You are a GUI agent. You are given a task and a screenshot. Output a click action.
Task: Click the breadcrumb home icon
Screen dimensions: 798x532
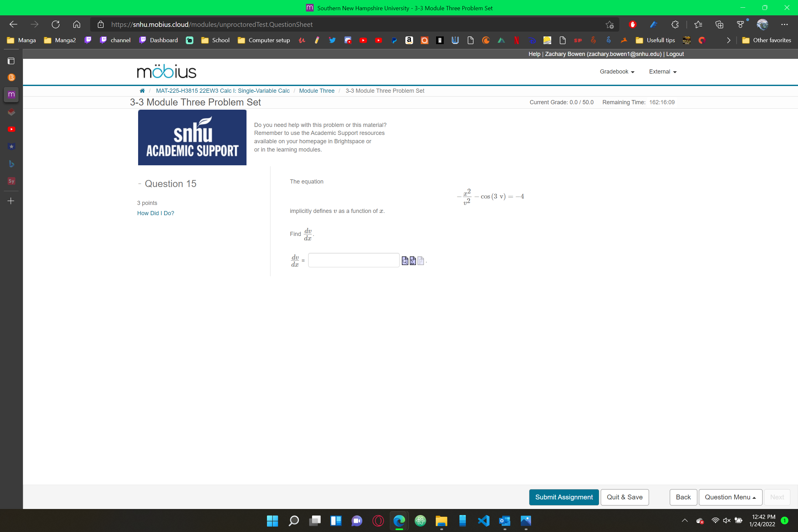tap(142, 90)
